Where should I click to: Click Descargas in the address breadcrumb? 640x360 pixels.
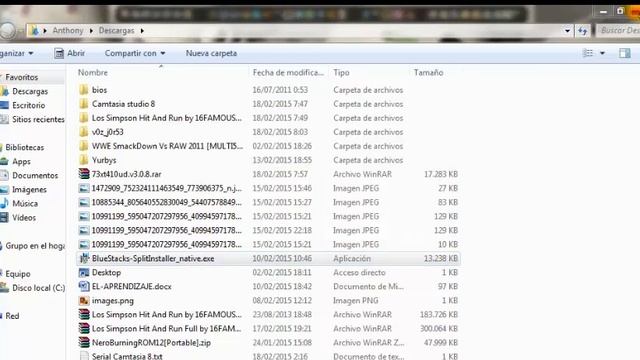pyautogui.click(x=116, y=31)
